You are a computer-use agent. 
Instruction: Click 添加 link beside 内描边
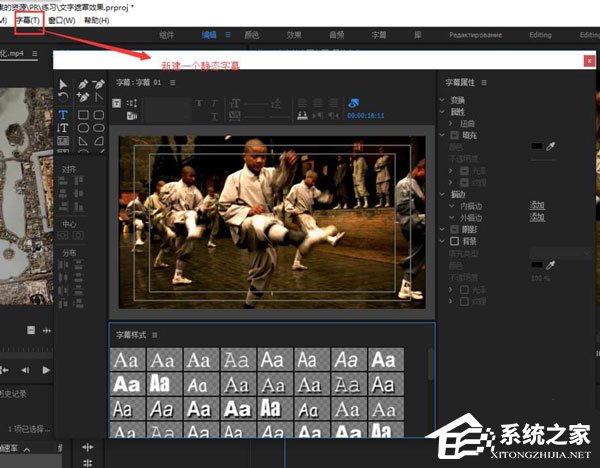(x=537, y=205)
